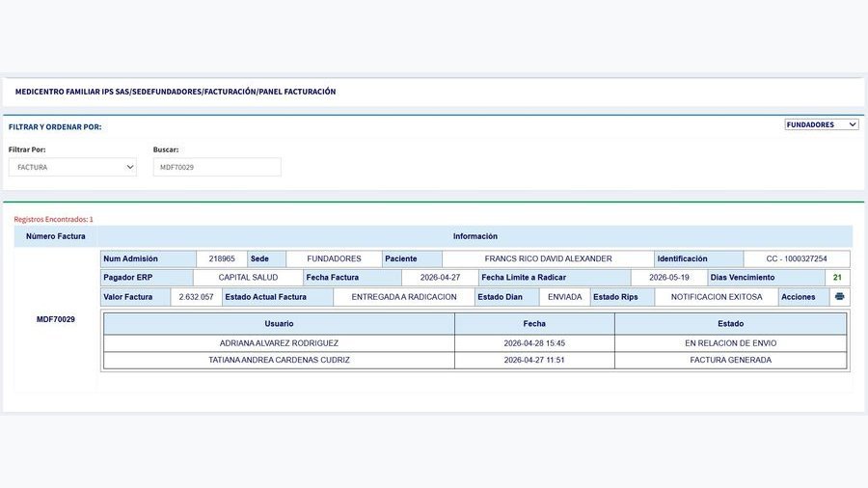Click the Fecha Limite a Radicar label
The height and width of the screenshot is (488, 868).
click(524, 277)
